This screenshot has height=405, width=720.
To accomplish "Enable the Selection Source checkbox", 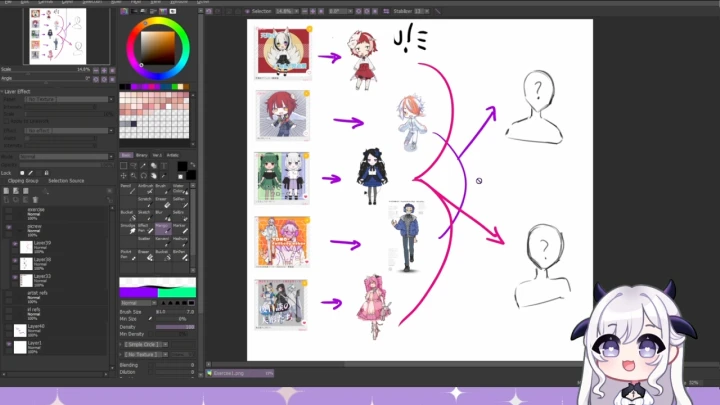I will [45, 181].
